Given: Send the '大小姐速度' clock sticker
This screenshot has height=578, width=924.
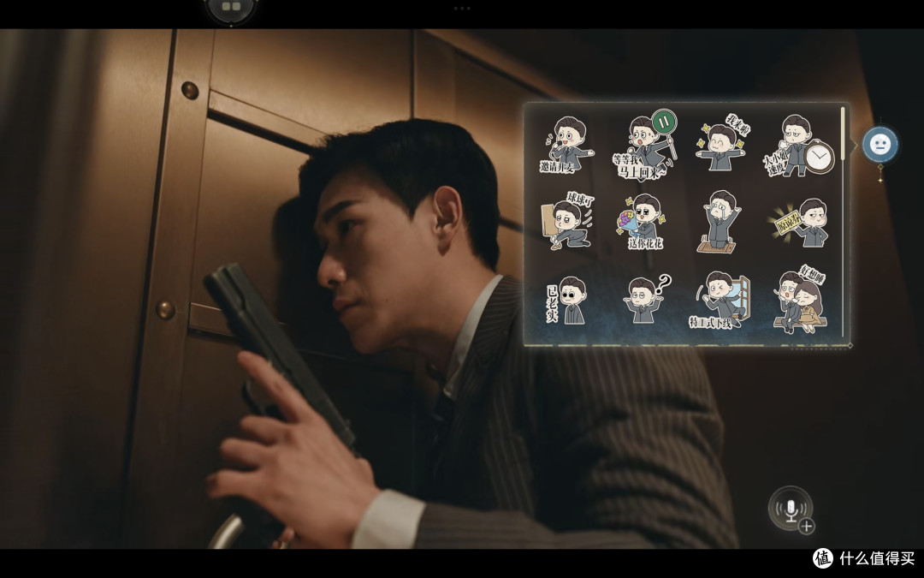Looking at the screenshot, I should pos(798,145).
